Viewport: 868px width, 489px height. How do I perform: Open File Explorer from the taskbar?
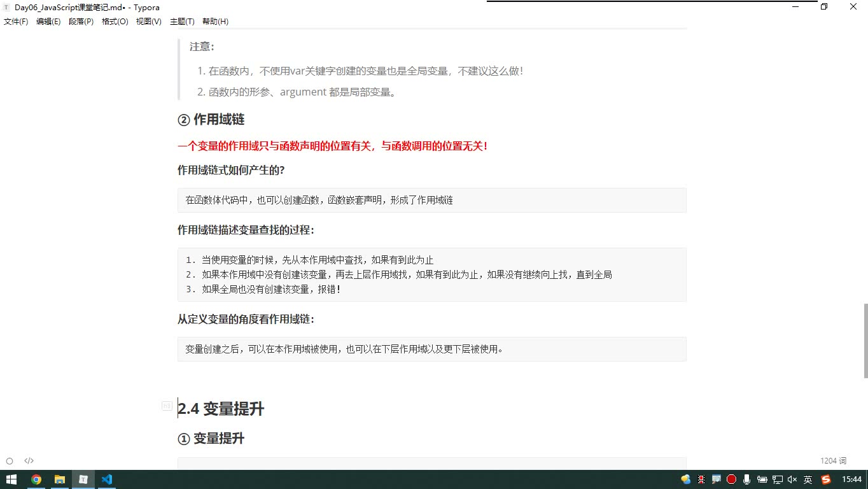(59, 479)
